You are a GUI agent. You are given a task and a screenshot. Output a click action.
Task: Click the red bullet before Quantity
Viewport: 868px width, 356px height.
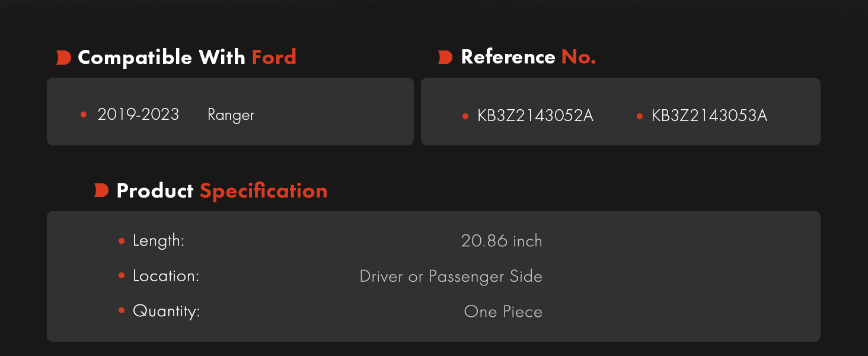coord(122,310)
